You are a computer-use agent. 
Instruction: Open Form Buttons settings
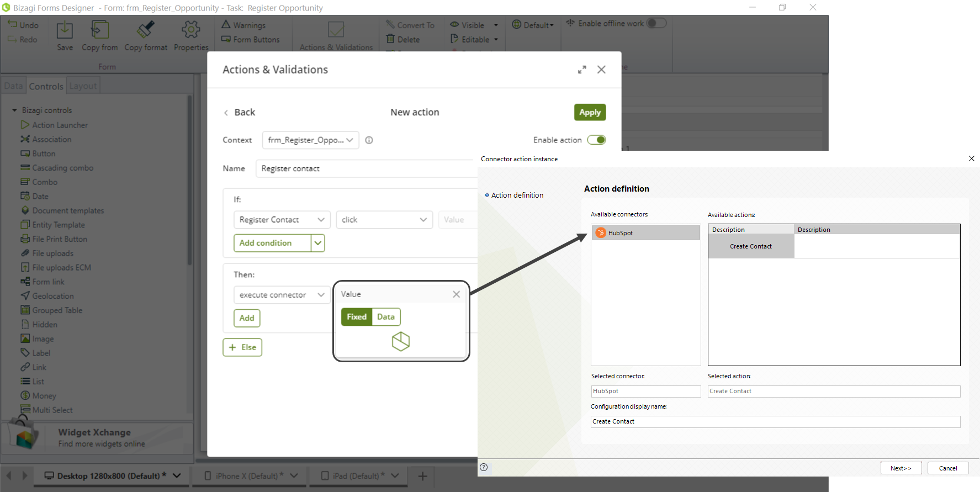[x=250, y=39]
